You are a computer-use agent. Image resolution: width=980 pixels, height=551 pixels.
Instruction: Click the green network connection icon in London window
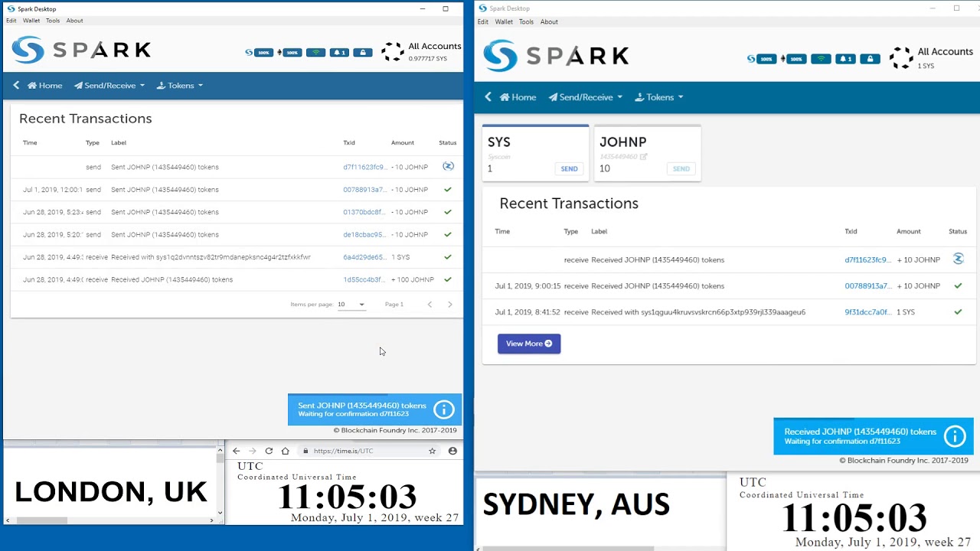pyautogui.click(x=315, y=53)
